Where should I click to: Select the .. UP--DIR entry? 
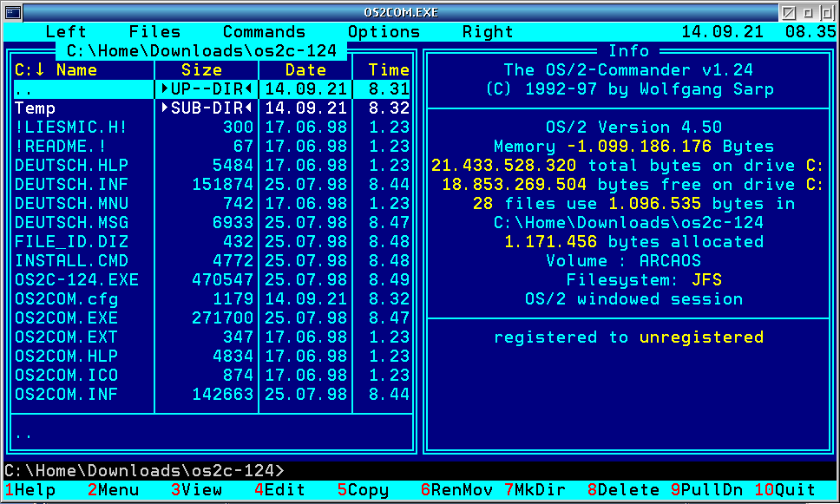[212, 88]
